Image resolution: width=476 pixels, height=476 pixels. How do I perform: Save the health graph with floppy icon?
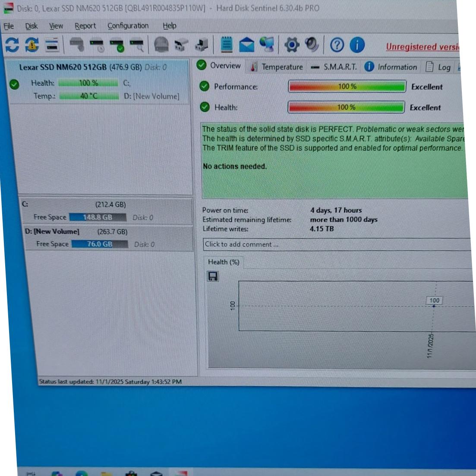point(213,277)
